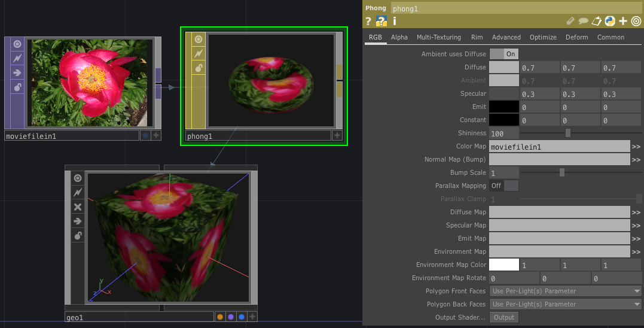Viewport: 644px width, 328px height.
Task: Expand Diffuse Map options arrow
Action: click(x=636, y=212)
